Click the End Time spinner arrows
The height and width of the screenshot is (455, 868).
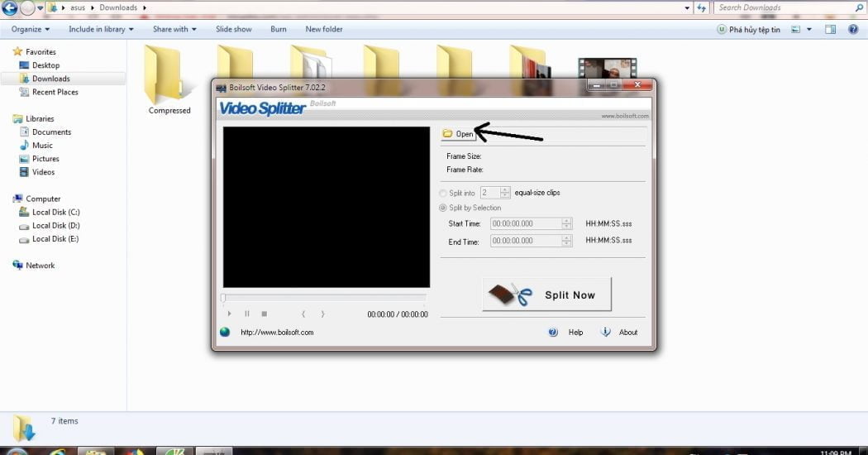click(x=566, y=241)
